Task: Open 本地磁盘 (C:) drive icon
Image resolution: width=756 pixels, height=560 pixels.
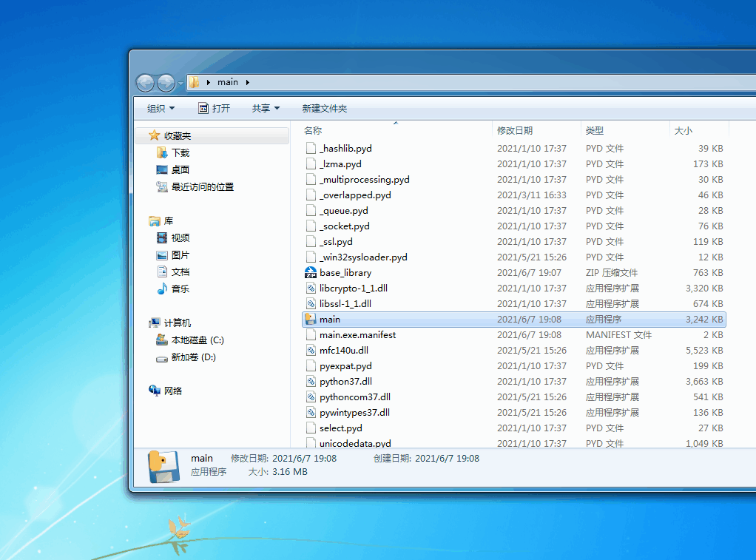Action: tap(161, 340)
